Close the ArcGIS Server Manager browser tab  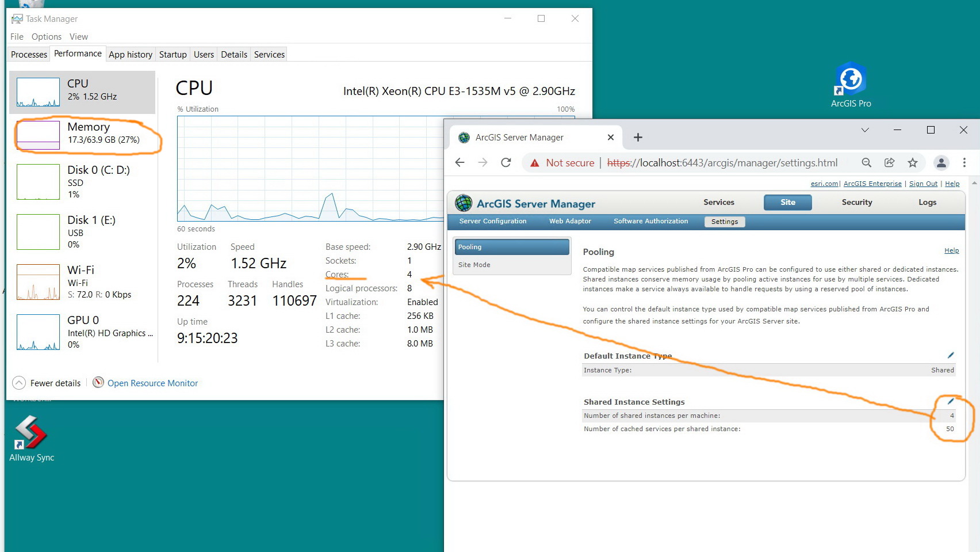point(611,138)
